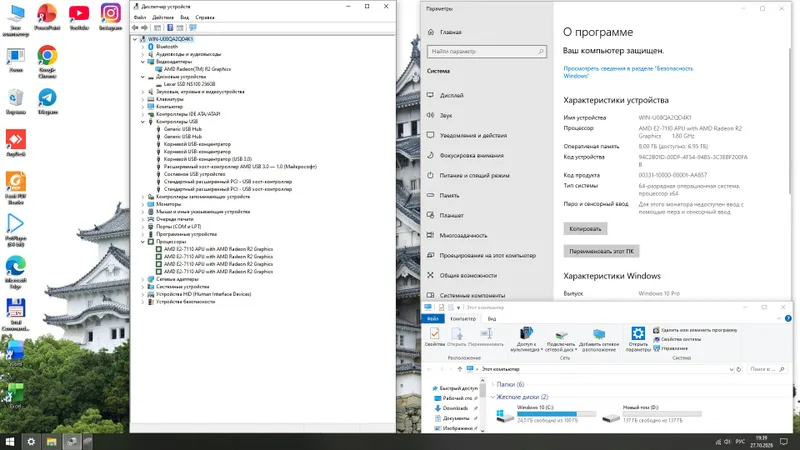
Task: Select the Windows 10 (C:) drive
Action: 545,414
